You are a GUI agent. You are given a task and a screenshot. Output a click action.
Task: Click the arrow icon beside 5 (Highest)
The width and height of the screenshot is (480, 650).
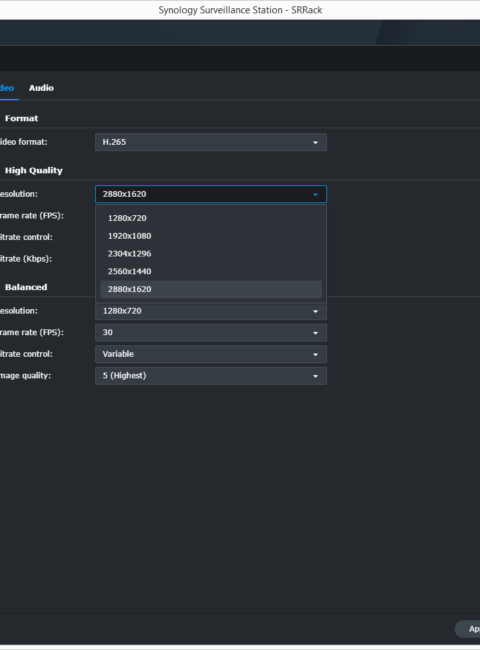[315, 376]
